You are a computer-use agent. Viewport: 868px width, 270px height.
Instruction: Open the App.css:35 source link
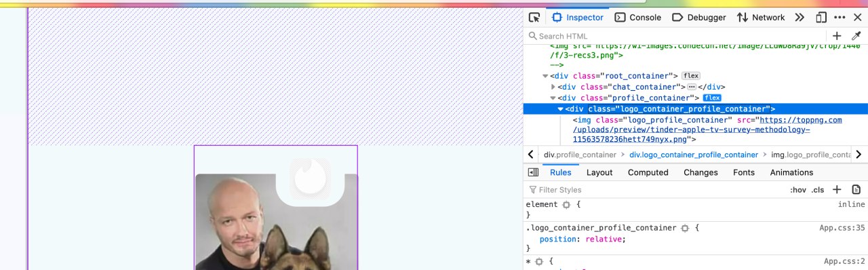tap(842, 228)
